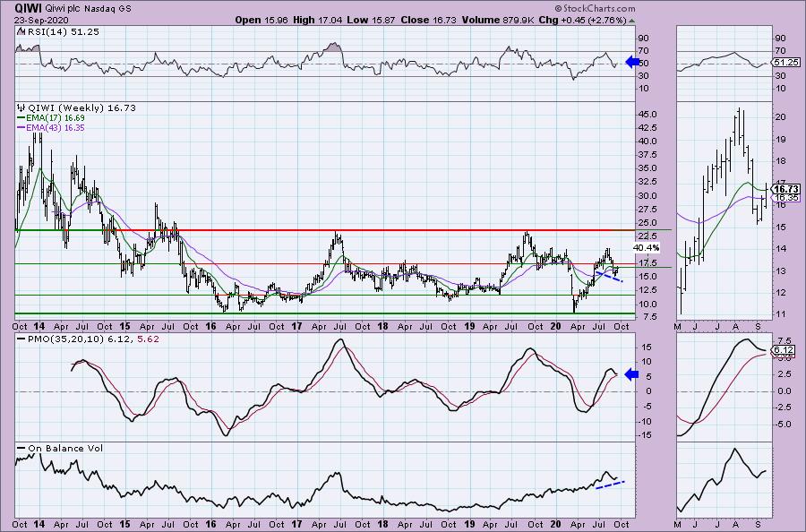This screenshot has width=806, height=532.
Task: Click the QIWI ticker symbol title
Action: pos(30,8)
